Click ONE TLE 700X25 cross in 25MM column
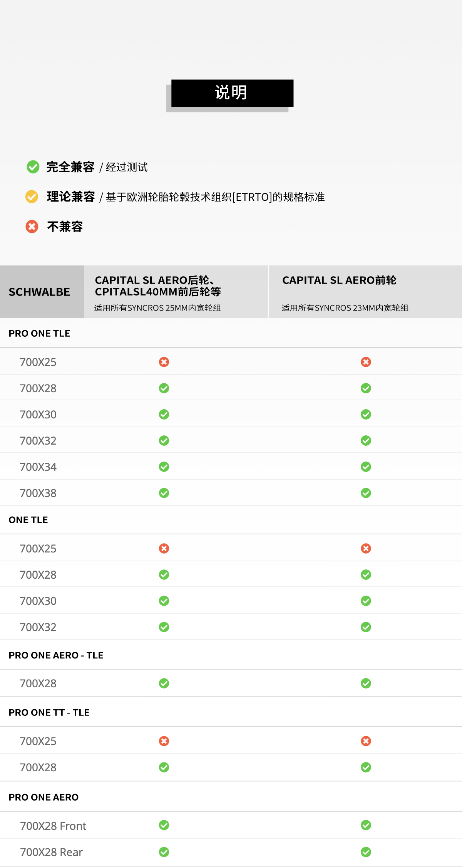The width and height of the screenshot is (462, 868). (164, 548)
